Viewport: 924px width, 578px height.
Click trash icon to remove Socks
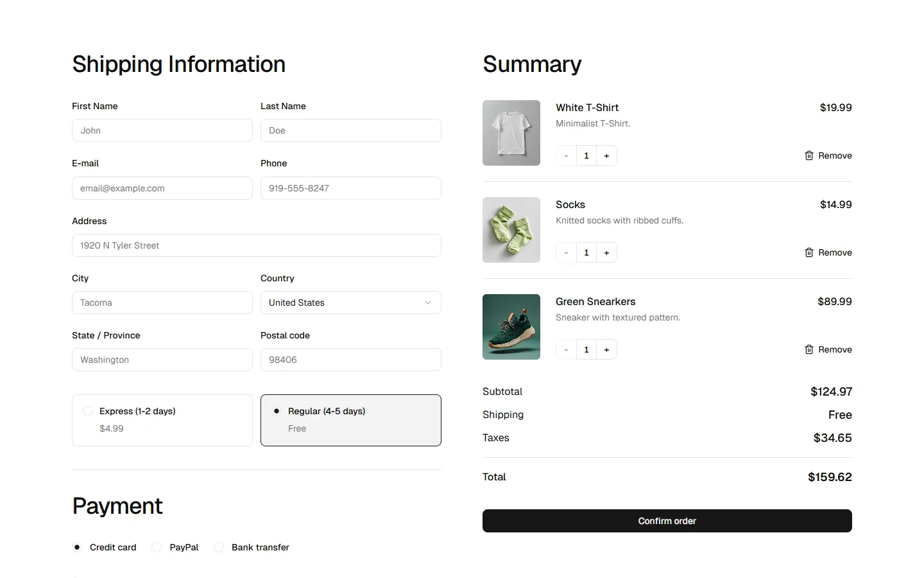[809, 252]
